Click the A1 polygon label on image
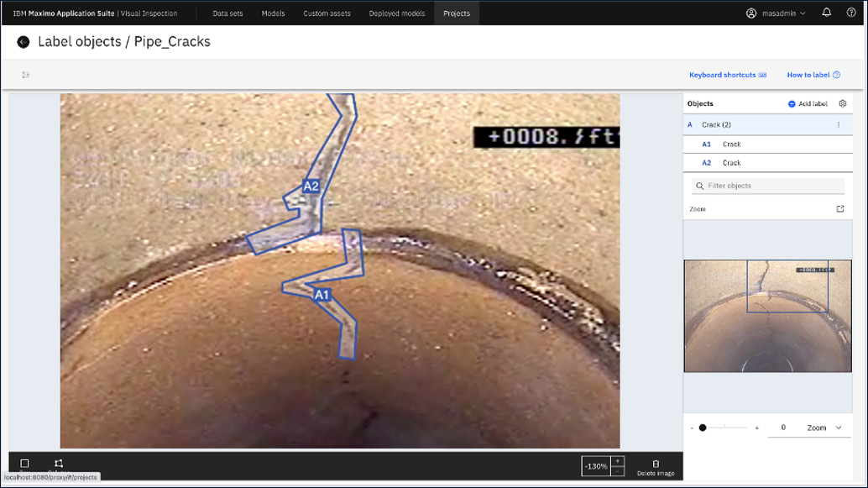 [322, 295]
